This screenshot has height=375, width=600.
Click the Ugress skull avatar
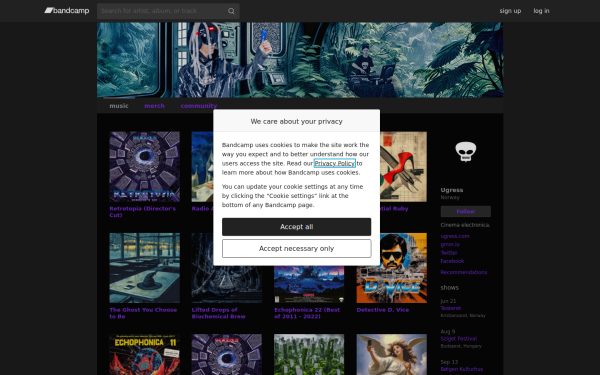point(465,152)
